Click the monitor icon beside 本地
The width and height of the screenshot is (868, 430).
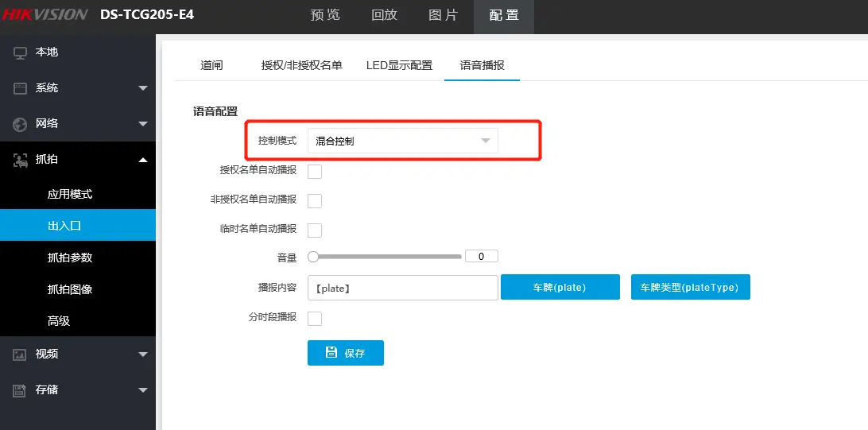click(x=21, y=52)
